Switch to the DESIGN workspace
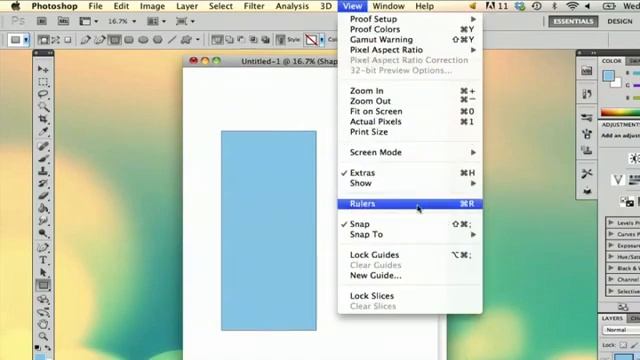 point(620,21)
